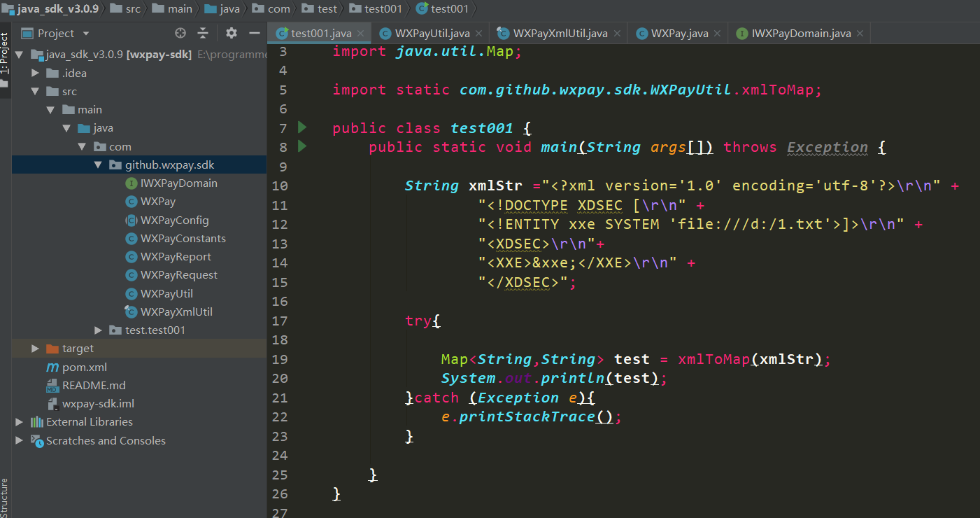Click Scratches and Consoles icon

[x=37, y=441]
